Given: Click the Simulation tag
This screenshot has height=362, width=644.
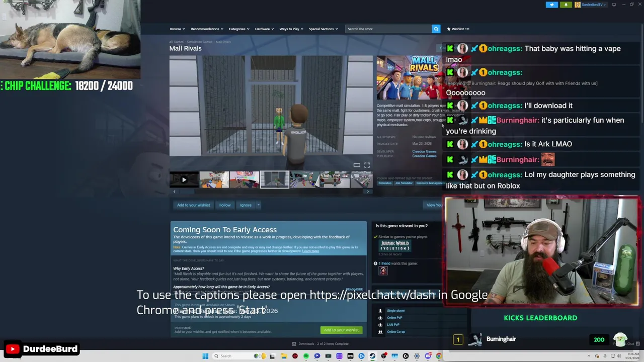Looking at the screenshot, I should coord(385,183).
